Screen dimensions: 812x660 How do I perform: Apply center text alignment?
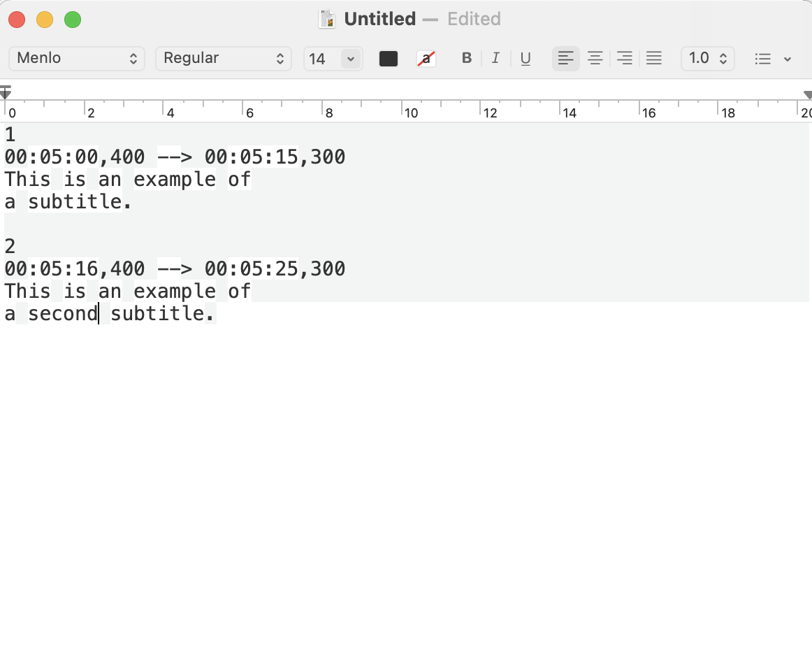point(595,58)
